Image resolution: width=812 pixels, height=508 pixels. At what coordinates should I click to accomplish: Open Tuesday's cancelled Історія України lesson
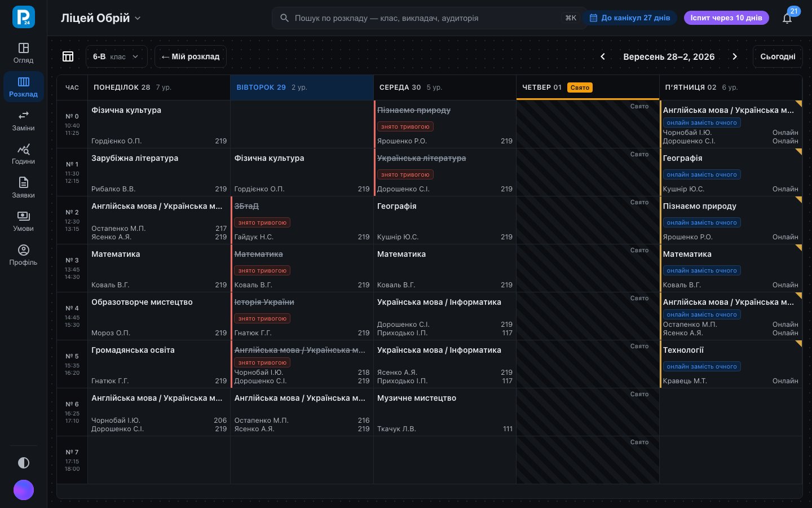pos(302,316)
